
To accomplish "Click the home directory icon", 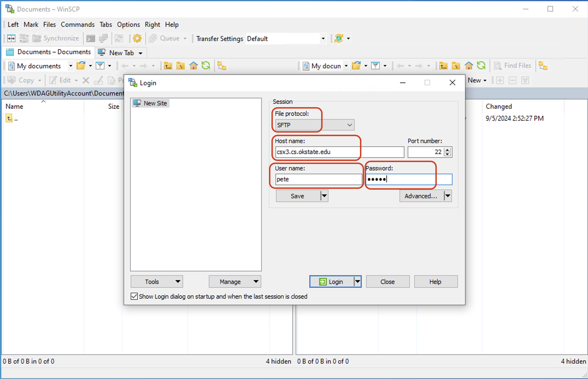I will click(193, 66).
